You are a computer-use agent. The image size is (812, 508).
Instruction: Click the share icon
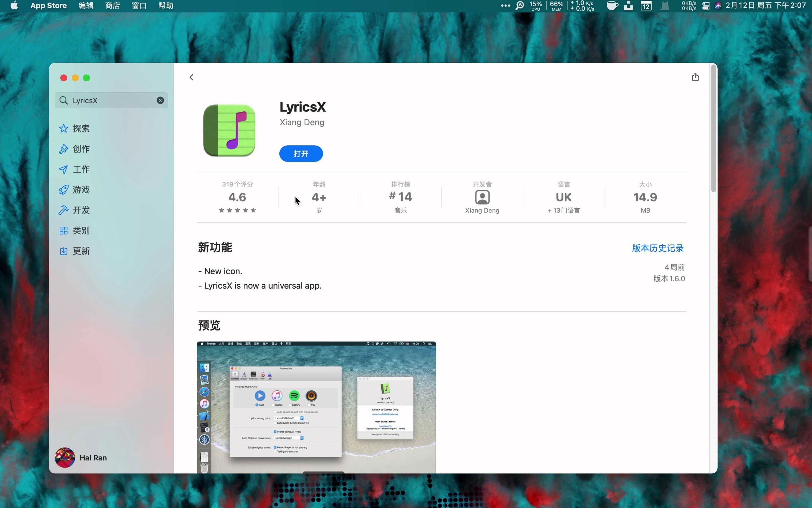click(695, 77)
